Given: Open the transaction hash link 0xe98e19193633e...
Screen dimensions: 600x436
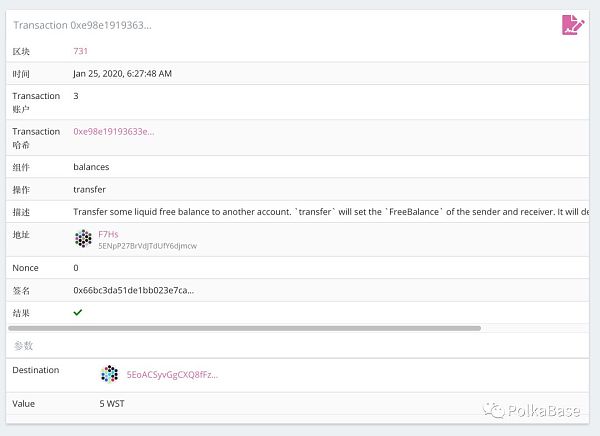Looking at the screenshot, I should coord(113,131).
